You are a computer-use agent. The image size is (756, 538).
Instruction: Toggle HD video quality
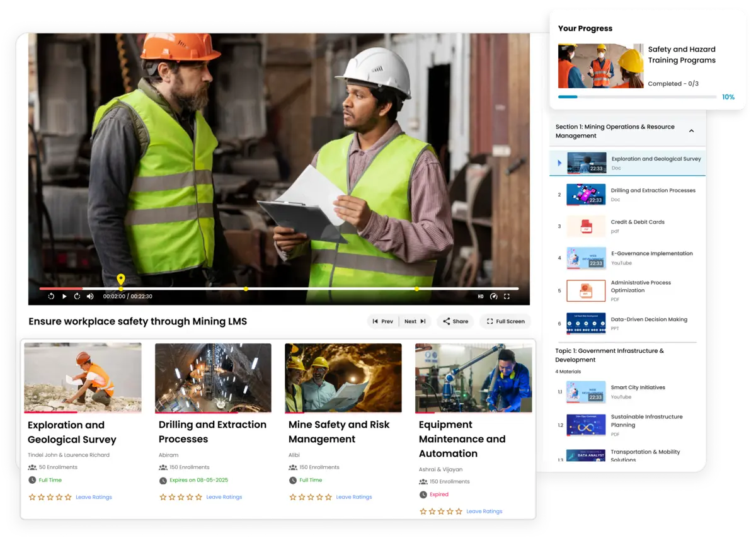(480, 295)
